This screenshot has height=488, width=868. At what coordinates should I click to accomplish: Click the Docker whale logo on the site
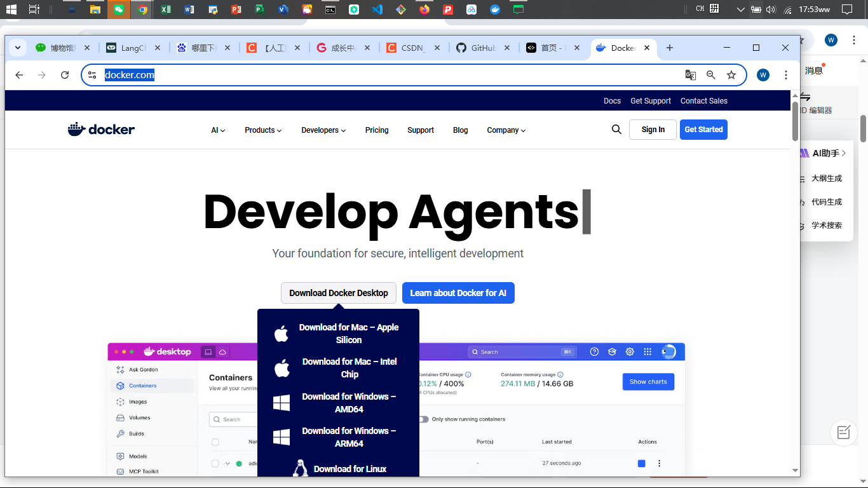click(x=102, y=130)
